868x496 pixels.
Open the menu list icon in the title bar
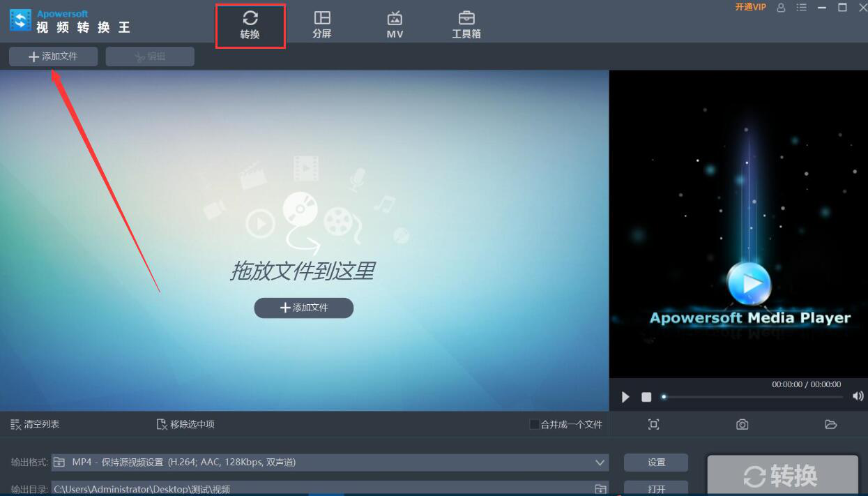point(802,7)
